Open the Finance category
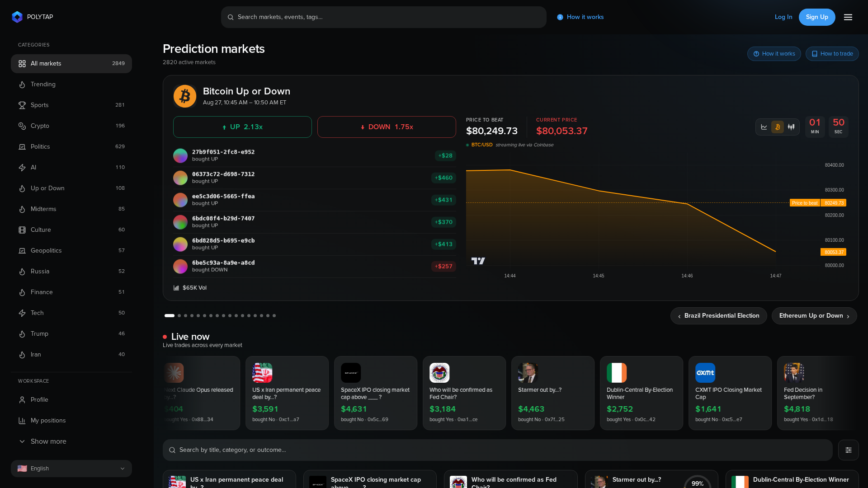This screenshot has width=868, height=488. point(71,292)
